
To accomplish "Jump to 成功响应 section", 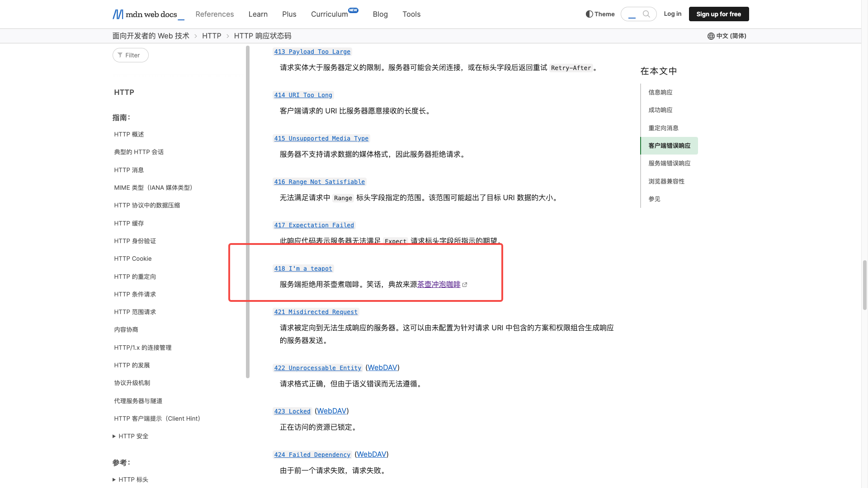I will [x=660, y=110].
